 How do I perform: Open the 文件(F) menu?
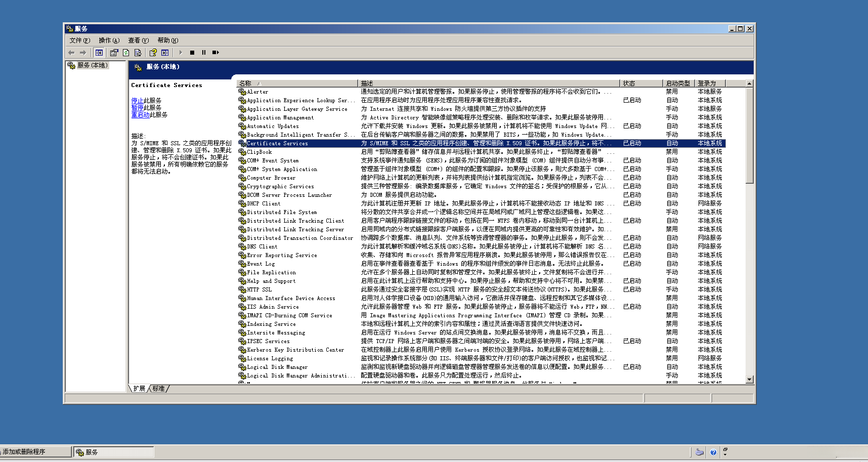[80, 40]
